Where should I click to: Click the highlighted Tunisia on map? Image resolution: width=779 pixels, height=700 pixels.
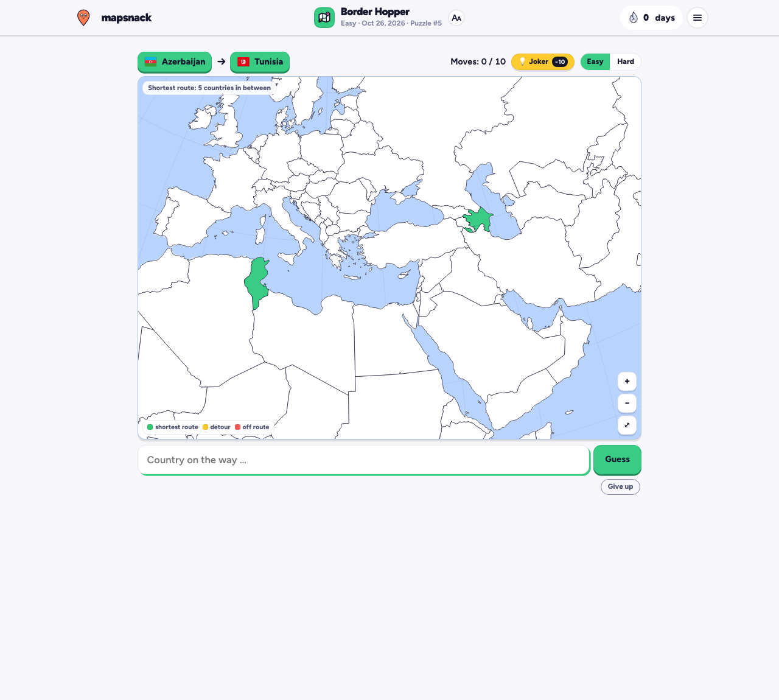257,282
